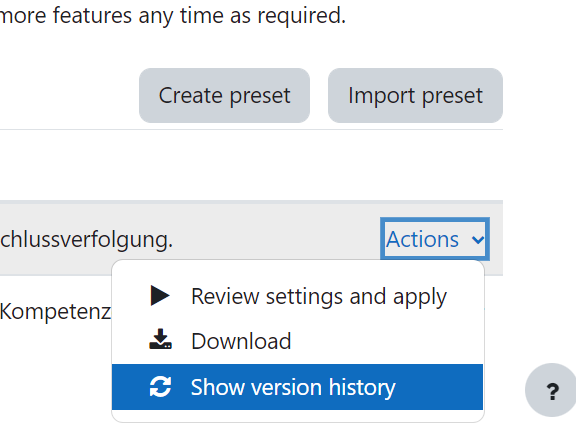Click the preset row ending in chlussverfolgung
576x446 pixels.
pos(86,240)
